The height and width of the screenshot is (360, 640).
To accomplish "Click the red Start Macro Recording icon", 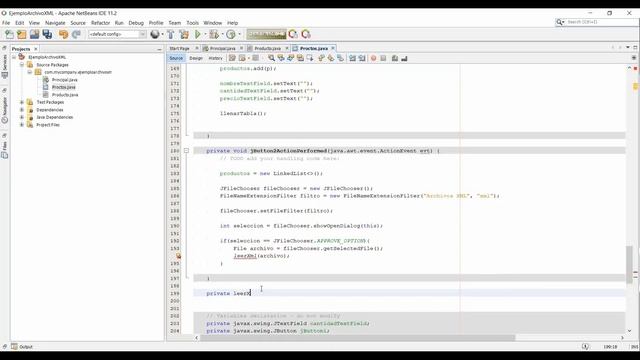I will [373, 58].
